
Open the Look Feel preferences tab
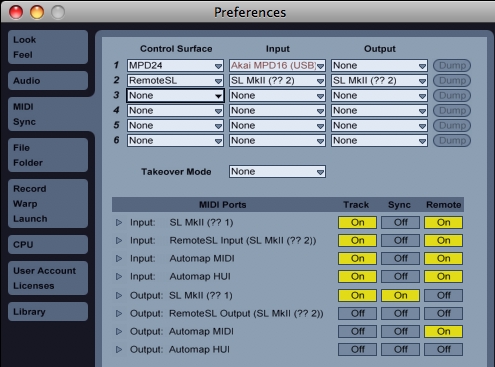[48, 47]
